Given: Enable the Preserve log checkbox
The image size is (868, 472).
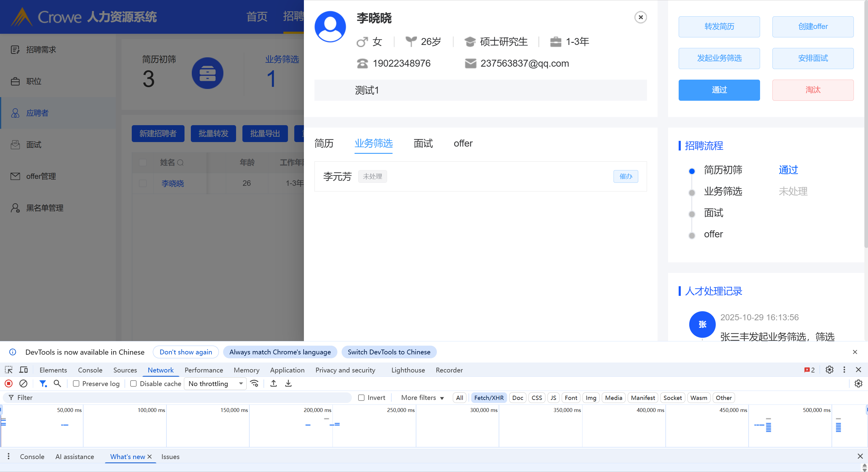Looking at the screenshot, I should 76,384.
